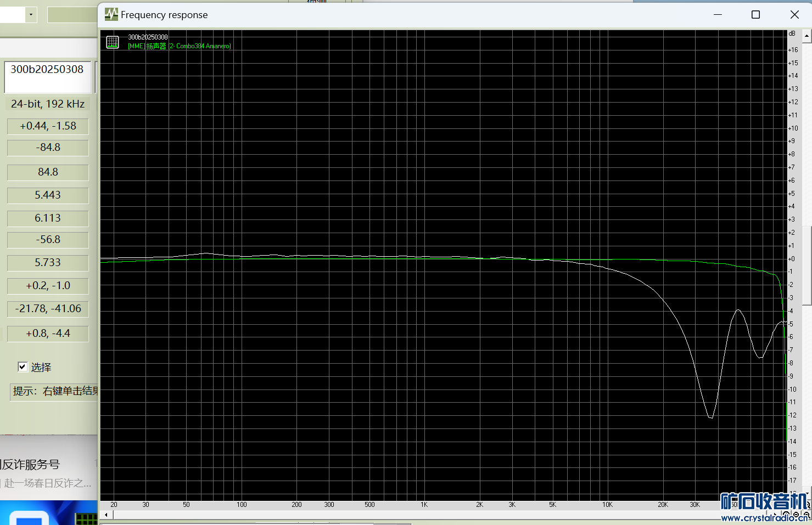Open the -84.8 noise level result
This screenshot has width=812, height=525.
point(48,148)
